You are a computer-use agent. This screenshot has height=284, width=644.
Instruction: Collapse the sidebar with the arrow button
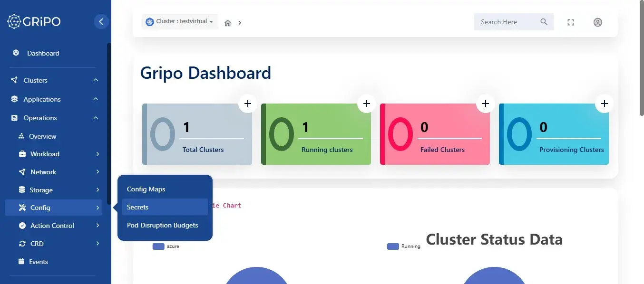101,21
